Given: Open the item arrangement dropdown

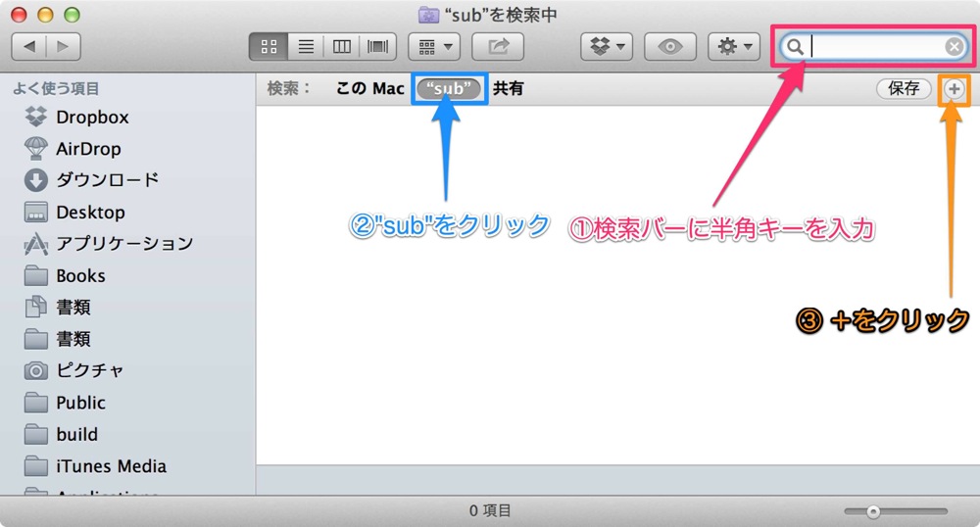Looking at the screenshot, I should pyautogui.click(x=434, y=46).
